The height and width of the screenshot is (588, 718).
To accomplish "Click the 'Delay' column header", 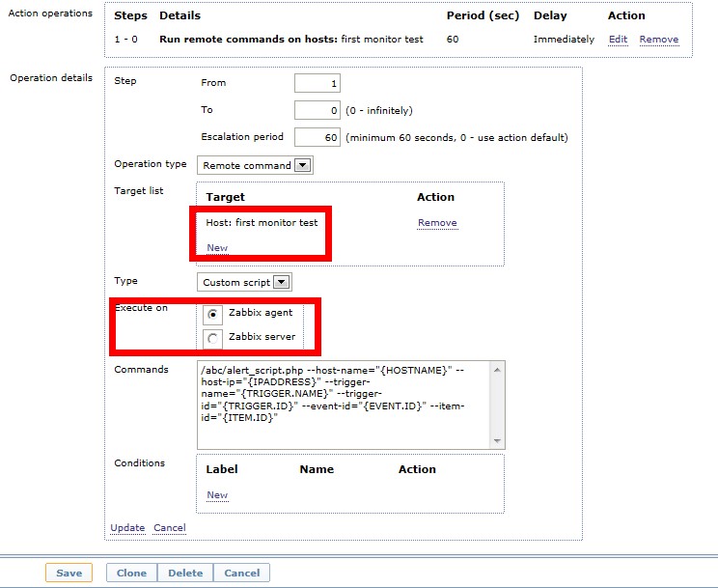I will coord(550,15).
